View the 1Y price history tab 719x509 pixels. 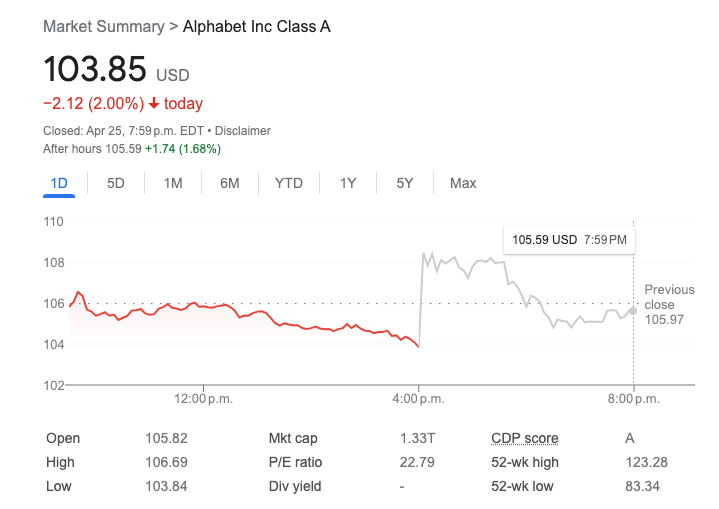tap(348, 183)
